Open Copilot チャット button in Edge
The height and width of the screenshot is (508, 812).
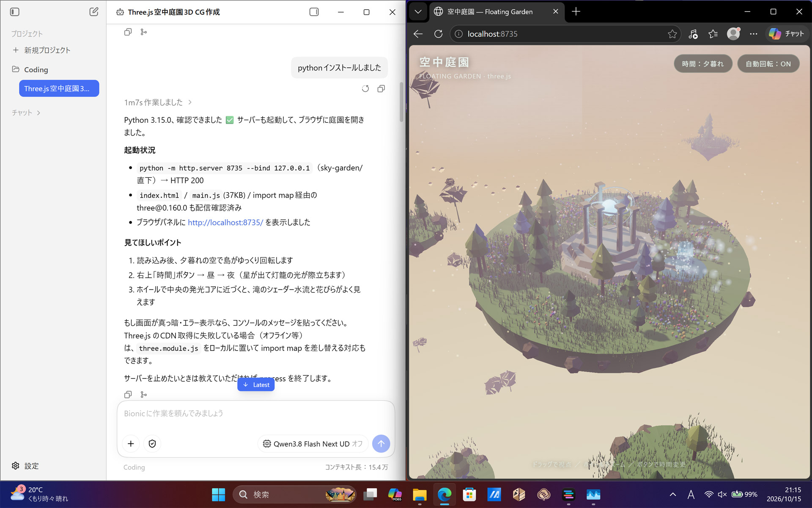pos(787,34)
